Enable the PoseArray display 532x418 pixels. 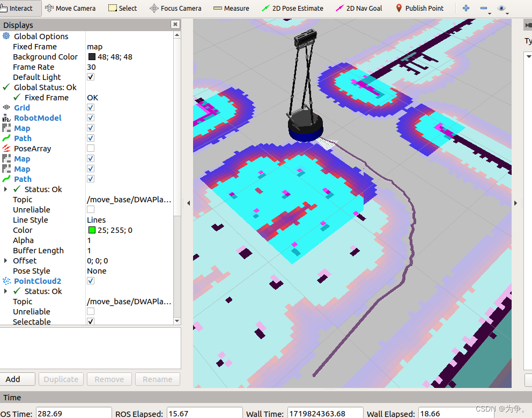[90, 148]
